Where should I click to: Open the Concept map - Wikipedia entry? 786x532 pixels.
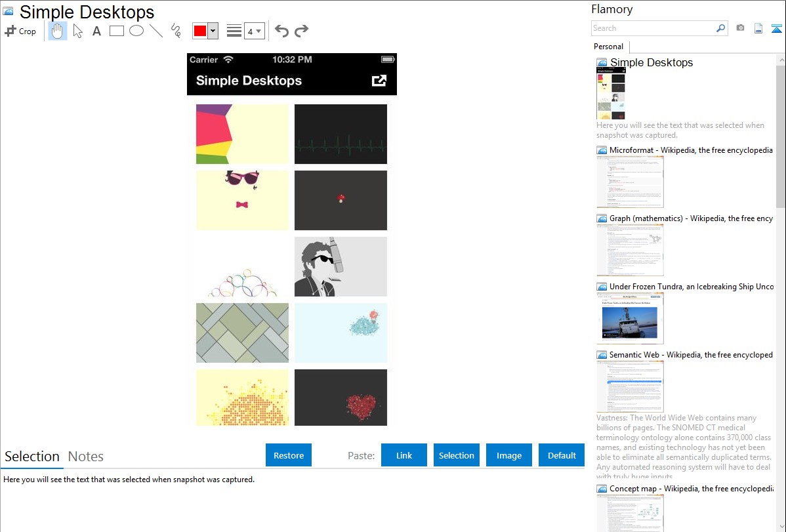pyautogui.click(x=691, y=488)
